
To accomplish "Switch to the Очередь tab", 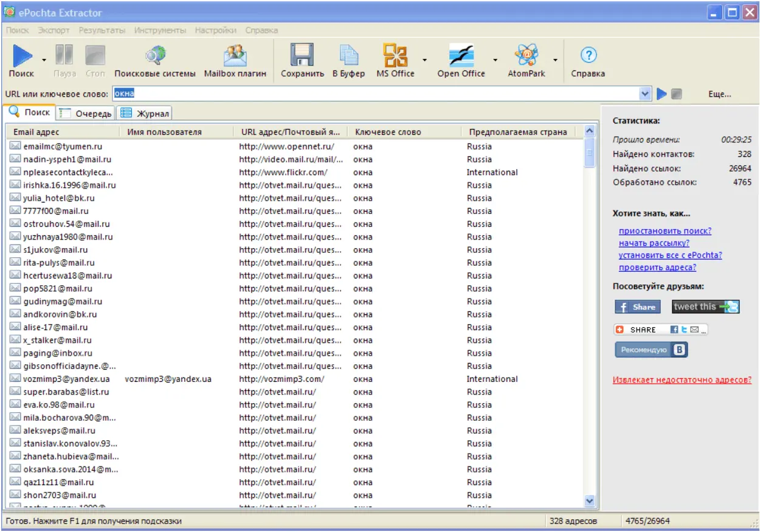I will pyautogui.click(x=86, y=113).
